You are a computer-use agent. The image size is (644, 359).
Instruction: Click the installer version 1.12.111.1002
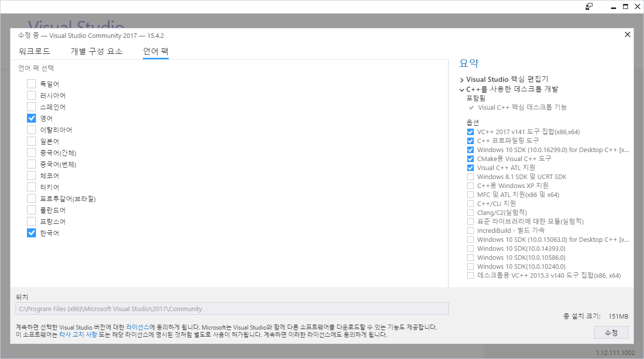coord(616,353)
